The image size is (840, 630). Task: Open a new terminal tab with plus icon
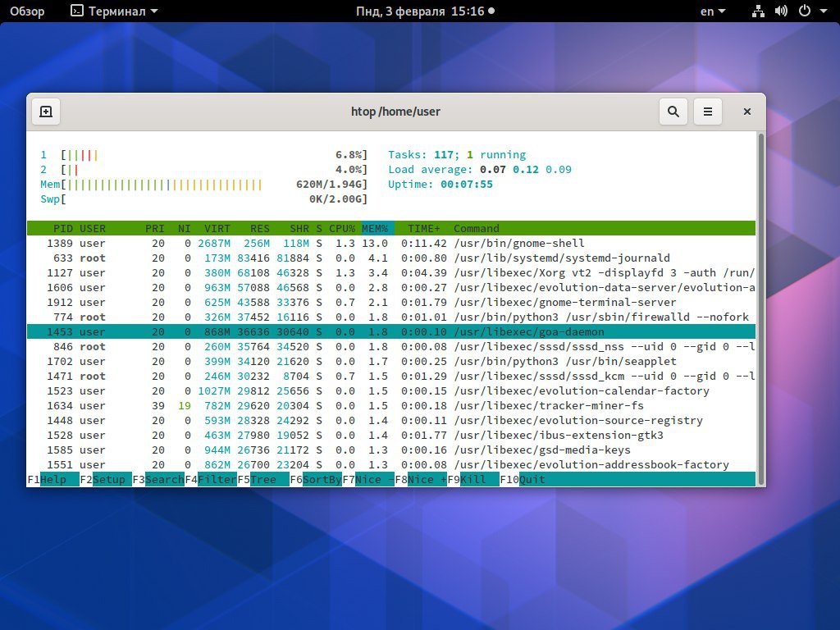pyautogui.click(x=46, y=112)
